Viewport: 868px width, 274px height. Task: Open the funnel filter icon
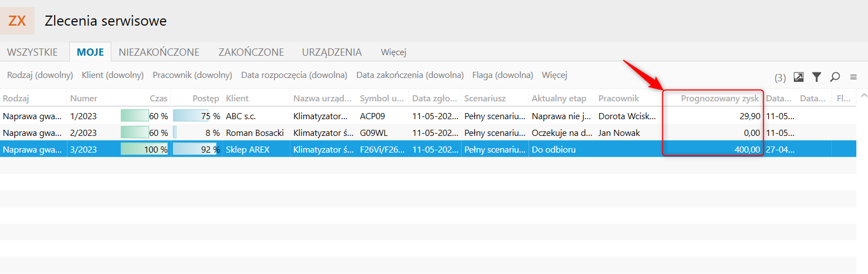[x=817, y=77]
